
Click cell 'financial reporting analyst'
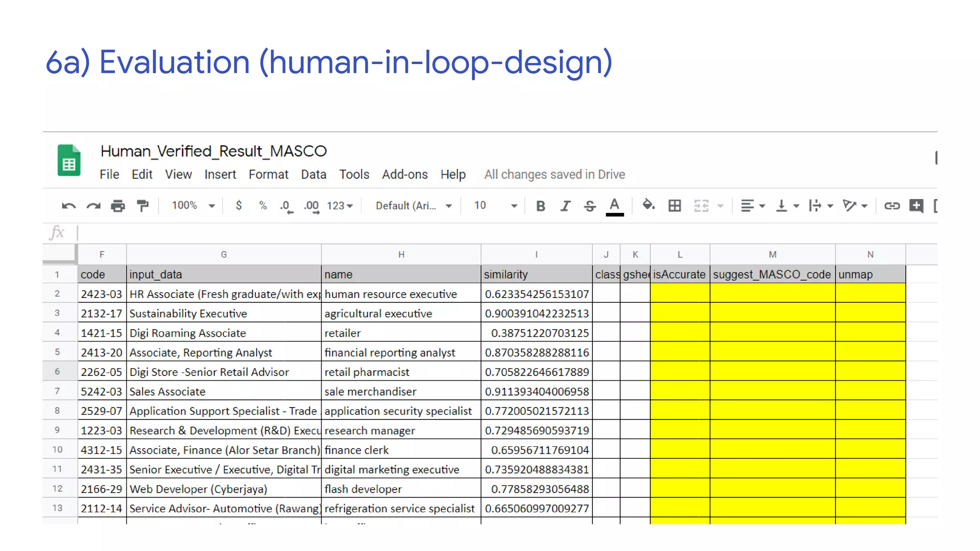(401, 353)
